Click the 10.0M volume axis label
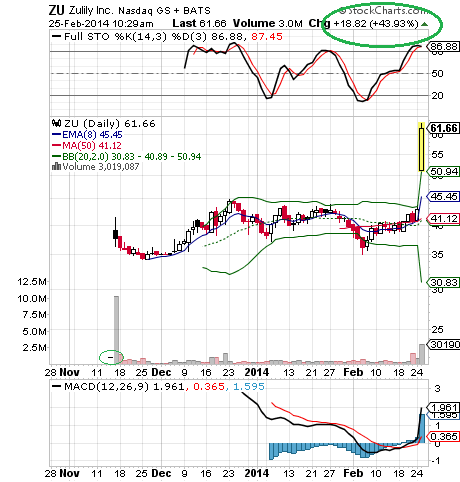Image resolution: width=460 pixels, height=482 pixels. pyautogui.click(x=32, y=298)
